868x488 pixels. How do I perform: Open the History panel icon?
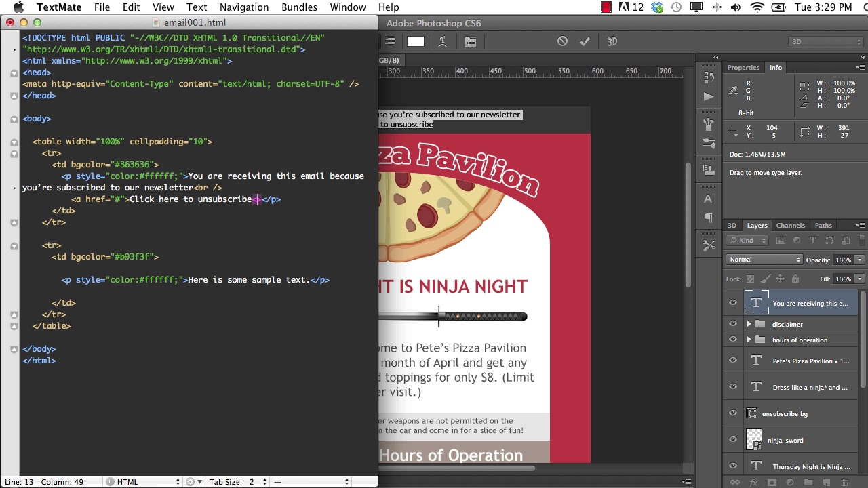point(709,77)
